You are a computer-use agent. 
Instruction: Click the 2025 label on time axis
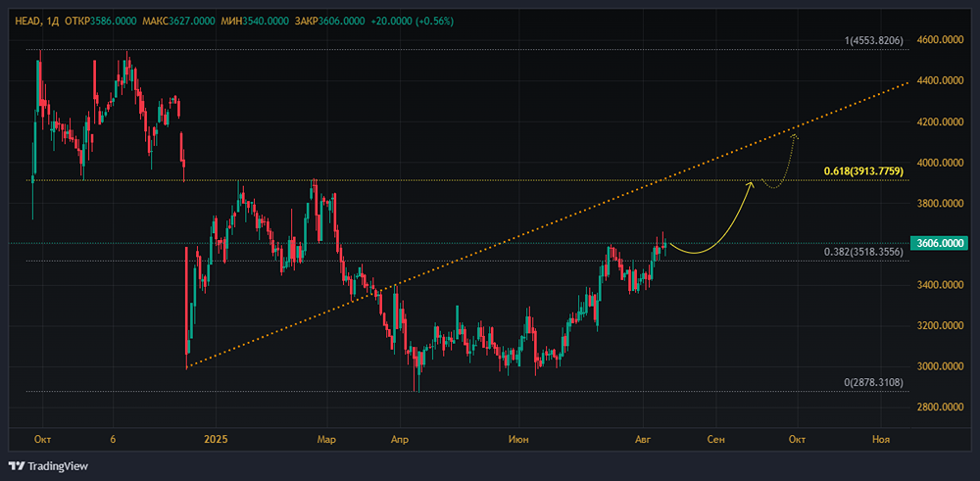pos(217,439)
